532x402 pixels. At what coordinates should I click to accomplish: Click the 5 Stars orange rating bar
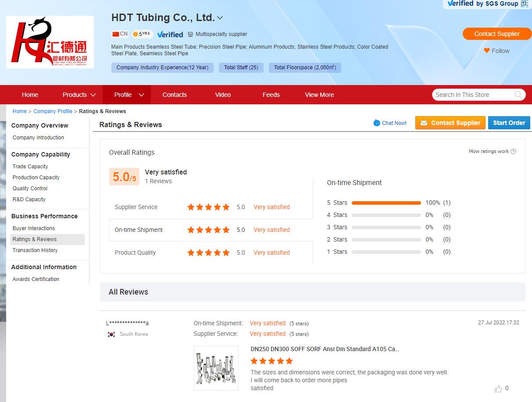point(386,203)
